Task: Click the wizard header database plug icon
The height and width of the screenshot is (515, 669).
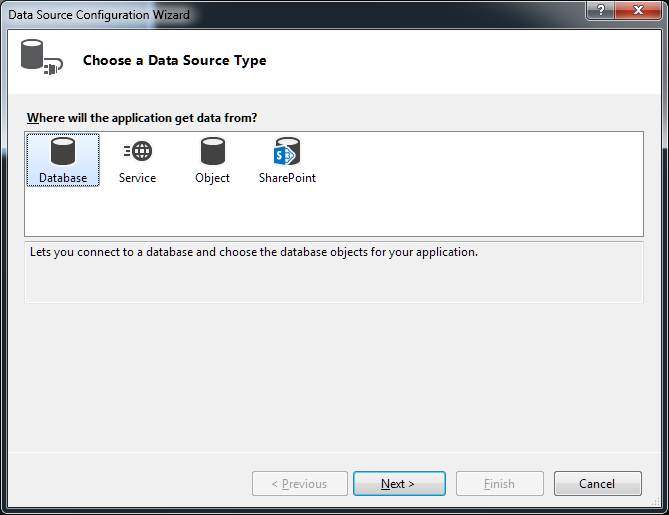Action: 42,58
